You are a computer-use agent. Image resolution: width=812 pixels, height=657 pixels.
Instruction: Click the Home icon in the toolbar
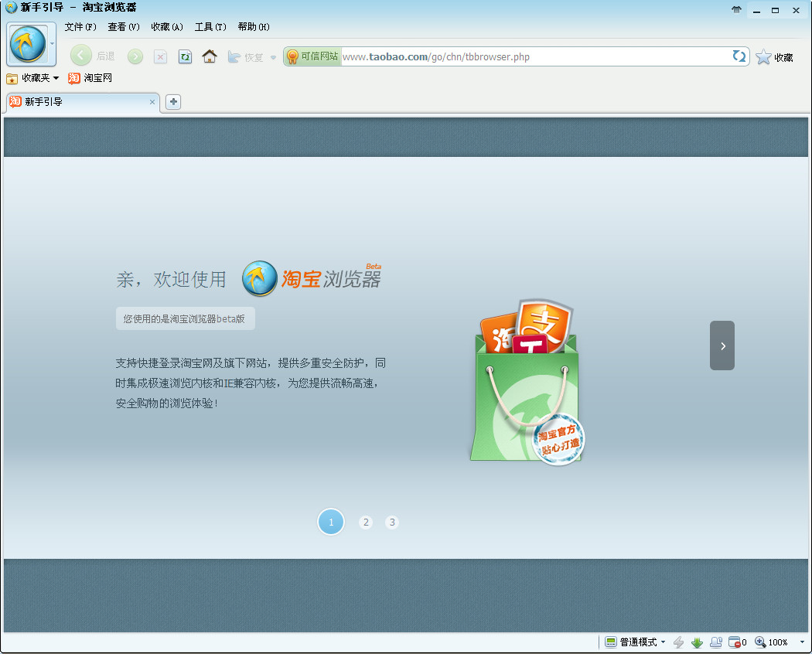tap(210, 56)
